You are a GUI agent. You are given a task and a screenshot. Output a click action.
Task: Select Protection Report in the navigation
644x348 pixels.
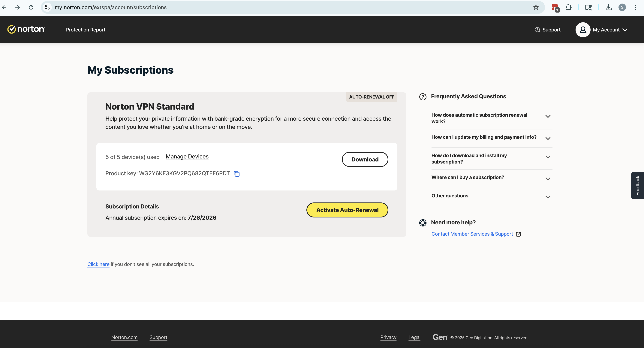pyautogui.click(x=86, y=30)
